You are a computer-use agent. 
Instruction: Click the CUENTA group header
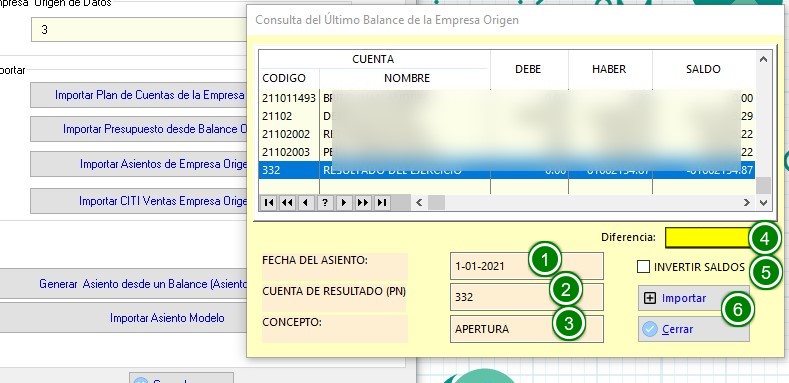click(x=373, y=59)
